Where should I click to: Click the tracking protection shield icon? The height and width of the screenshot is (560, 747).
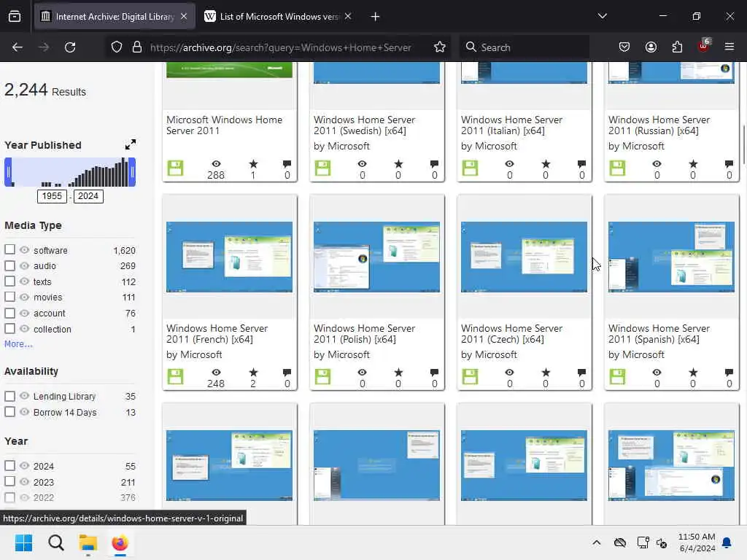117,47
